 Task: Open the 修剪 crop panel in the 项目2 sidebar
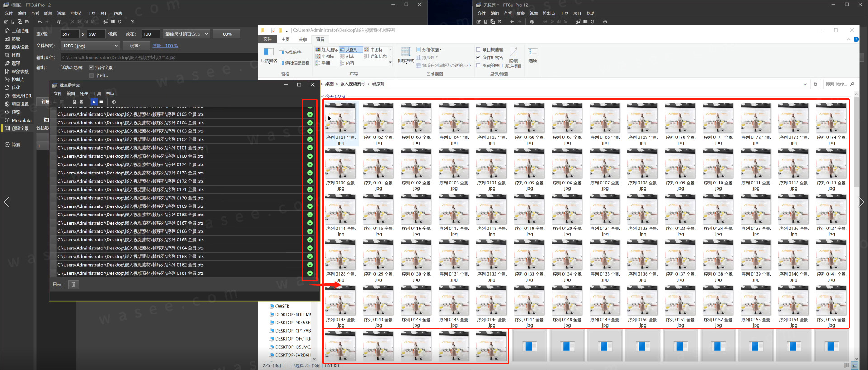click(13, 55)
